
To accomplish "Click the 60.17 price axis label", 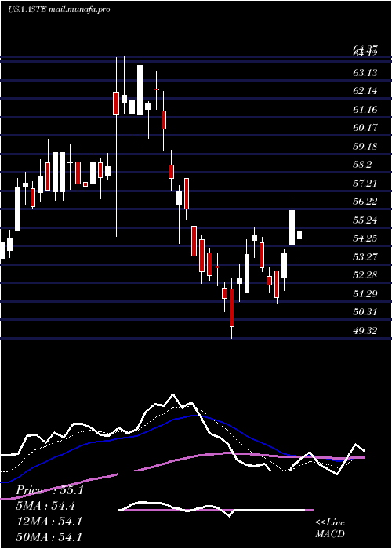I will [x=365, y=128].
